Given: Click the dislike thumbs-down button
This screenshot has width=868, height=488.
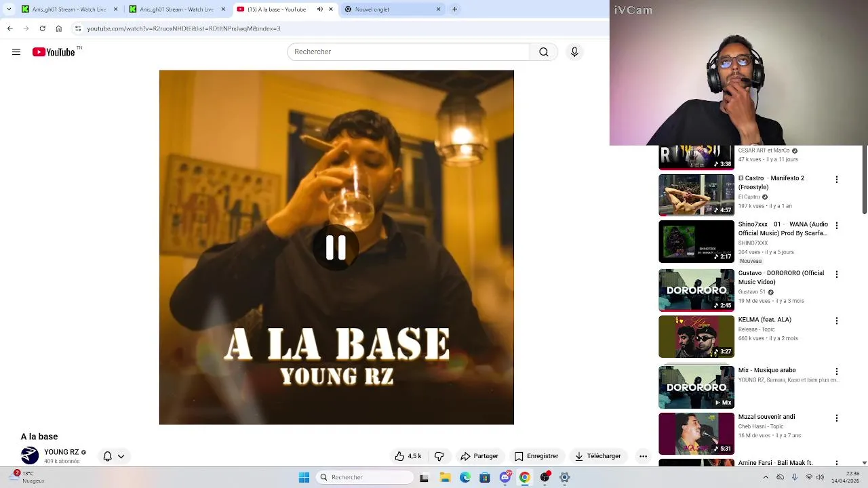Looking at the screenshot, I should click(439, 456).
